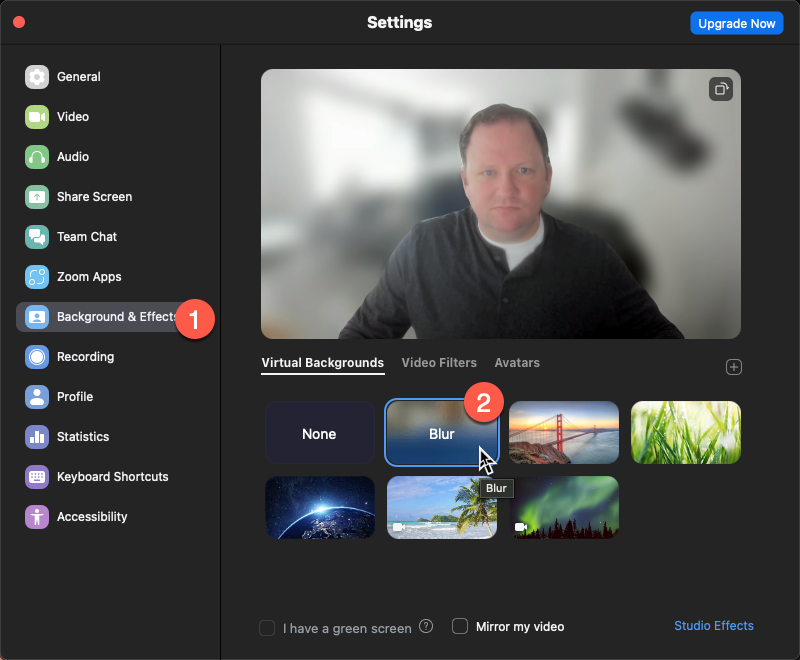Screen dimensions: 800x660
Task: Click the Recording circle icon
Action: [x=37, y=357]
